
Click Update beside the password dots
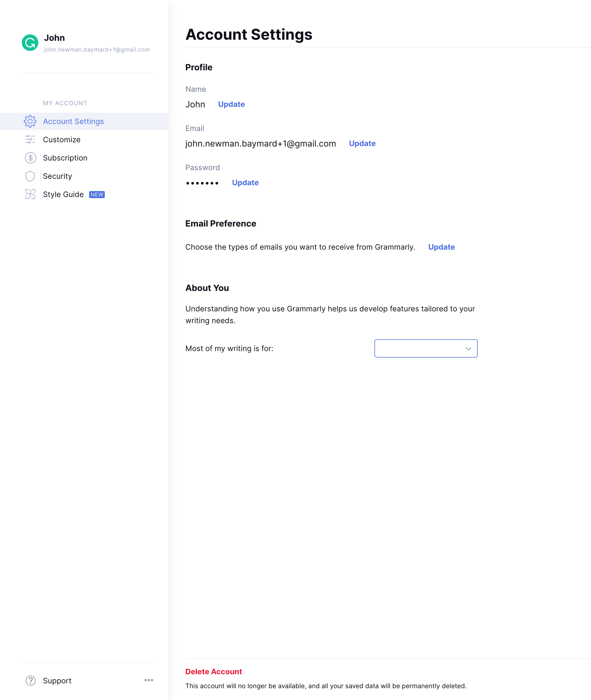[245, 183]
